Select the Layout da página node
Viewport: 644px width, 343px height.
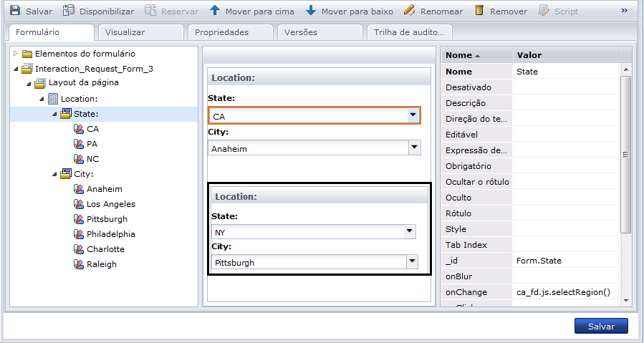[x=83, y=82]
